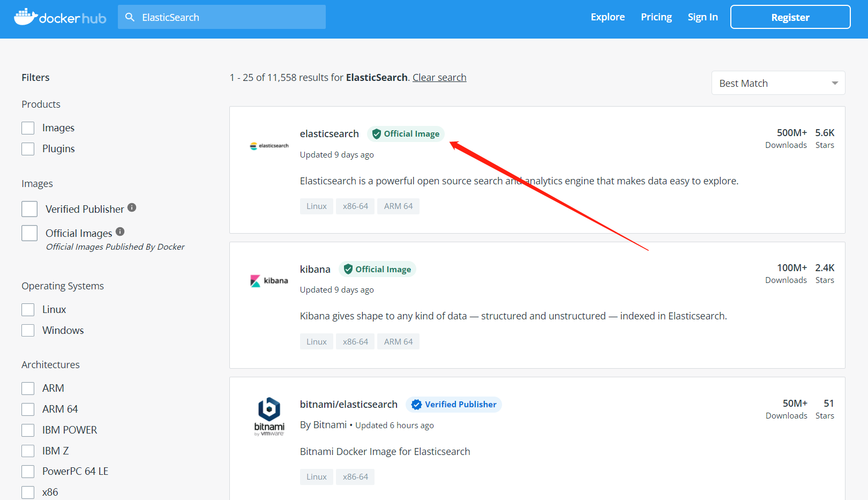Click bitnami Verified Publisher badge

(454, 405)
